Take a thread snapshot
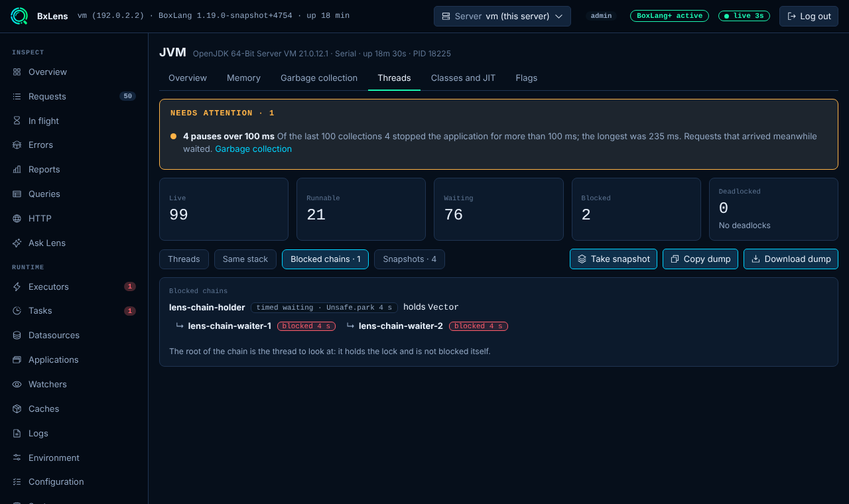This screenshot has height=504, width=849. click(614, 259)
